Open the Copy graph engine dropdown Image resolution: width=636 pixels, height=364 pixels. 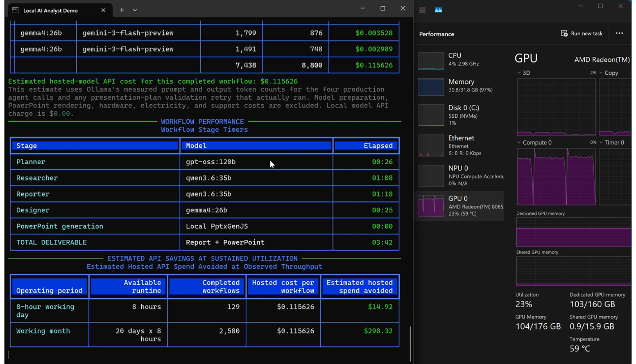601,73
